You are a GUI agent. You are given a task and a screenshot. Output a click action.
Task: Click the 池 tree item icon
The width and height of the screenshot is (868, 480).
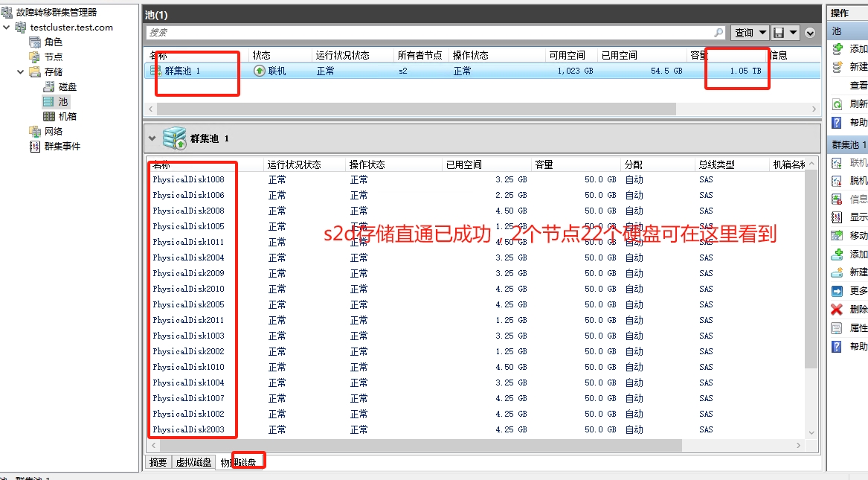coord(48,102)
